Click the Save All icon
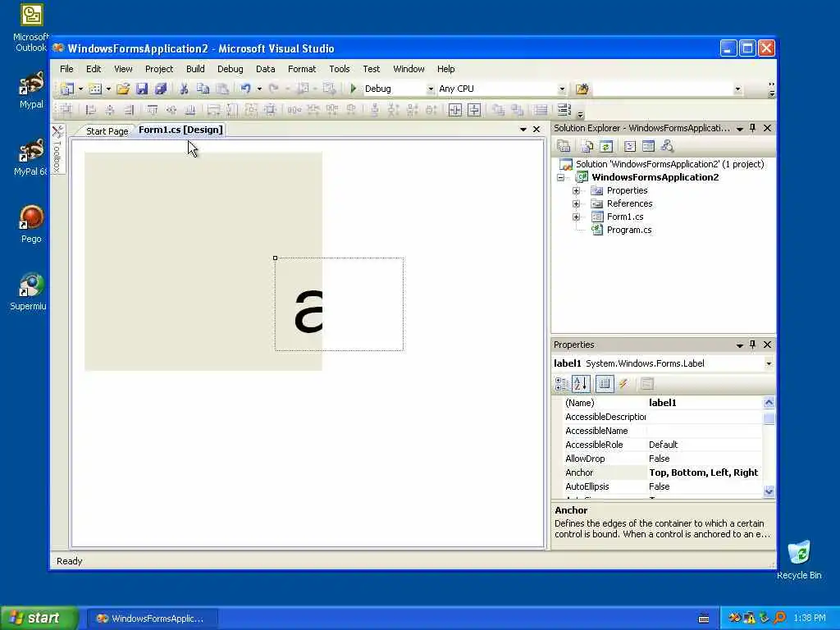This screenshot has height=630, width=840. 160,89
